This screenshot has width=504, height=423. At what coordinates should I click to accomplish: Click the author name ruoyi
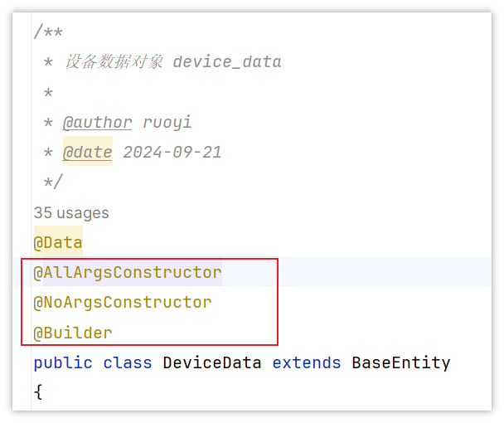[x=167, y=123]
